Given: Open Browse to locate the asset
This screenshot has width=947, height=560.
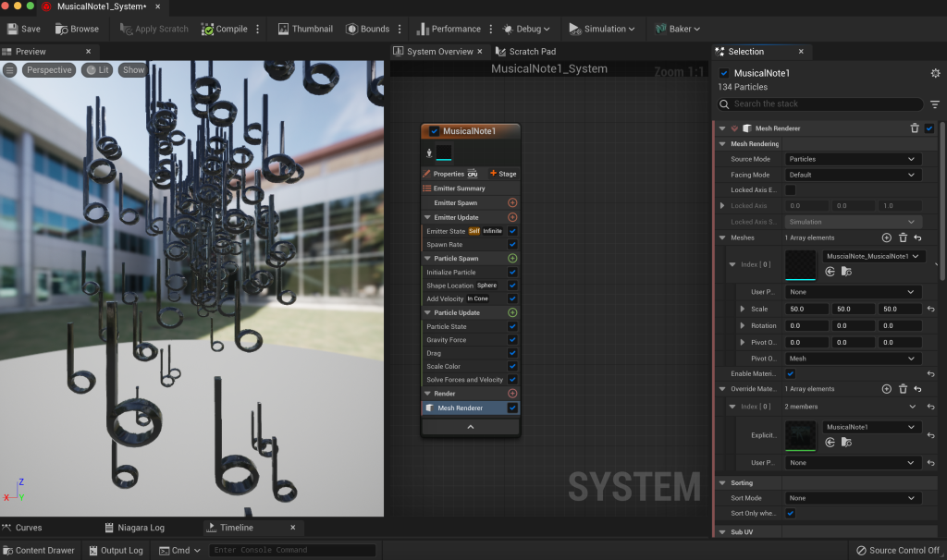Looking at the screenshot, I should tap(77, 29).
